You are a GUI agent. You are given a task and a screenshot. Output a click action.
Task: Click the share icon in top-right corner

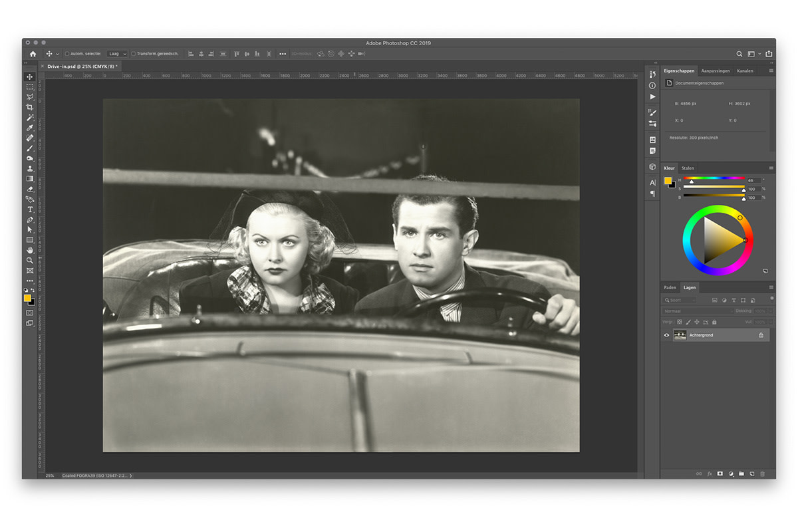click(x=769, y=54)
